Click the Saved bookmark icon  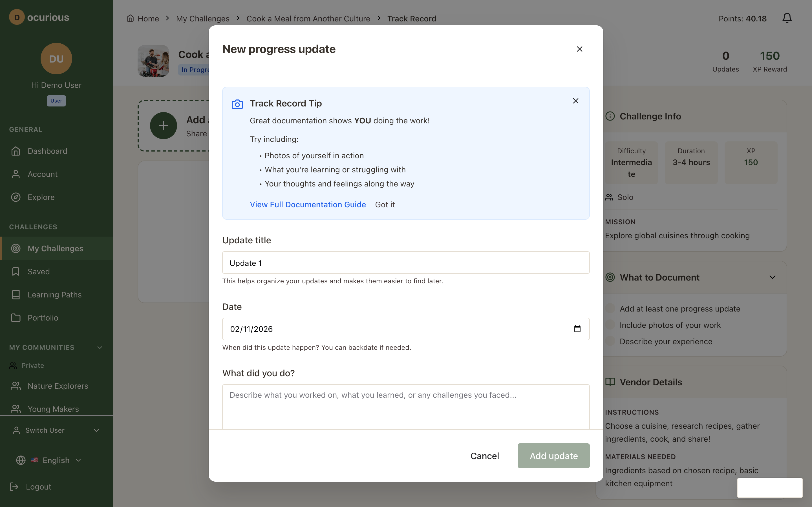16,271
